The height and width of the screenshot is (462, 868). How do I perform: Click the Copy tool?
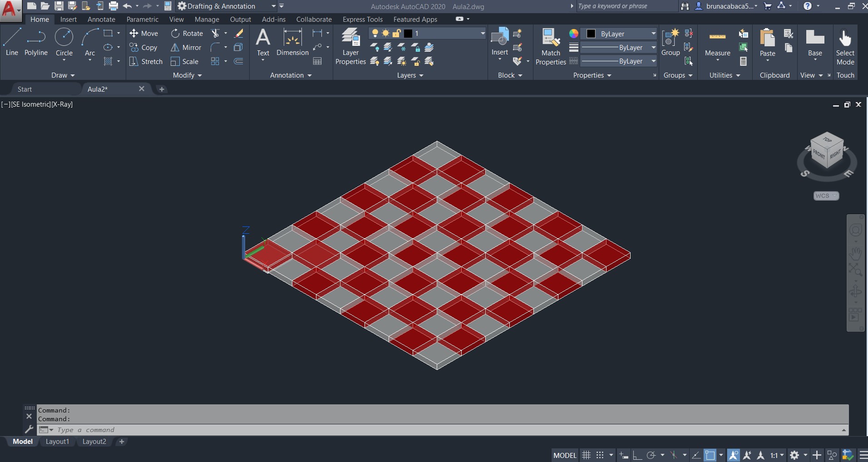[x=143, y=47]
